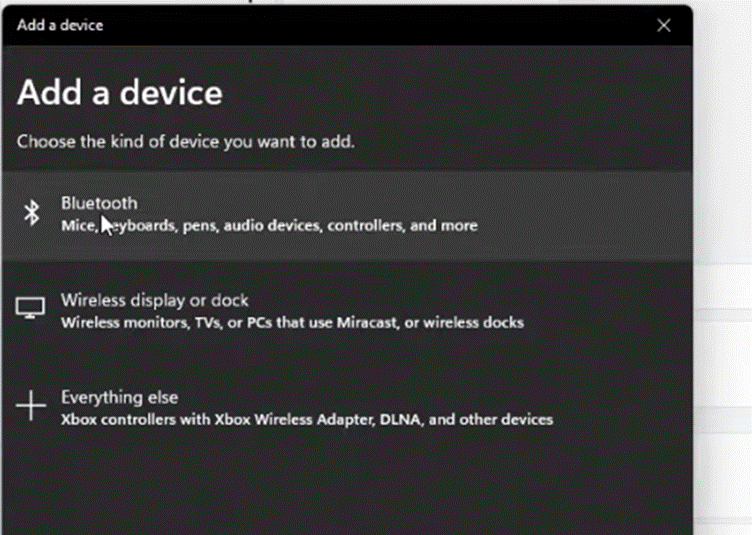Click Xbox Wireless Adapter text
This screenshot has height=535, width=752.
pyautogui.click(x=294, y=419)
